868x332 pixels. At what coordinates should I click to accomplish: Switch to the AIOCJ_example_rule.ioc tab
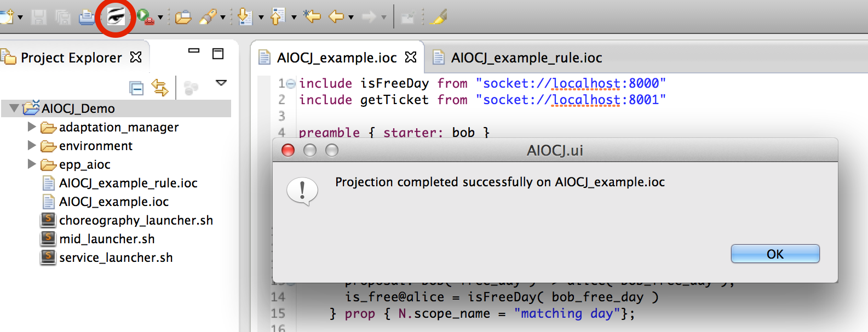[526, 58]
